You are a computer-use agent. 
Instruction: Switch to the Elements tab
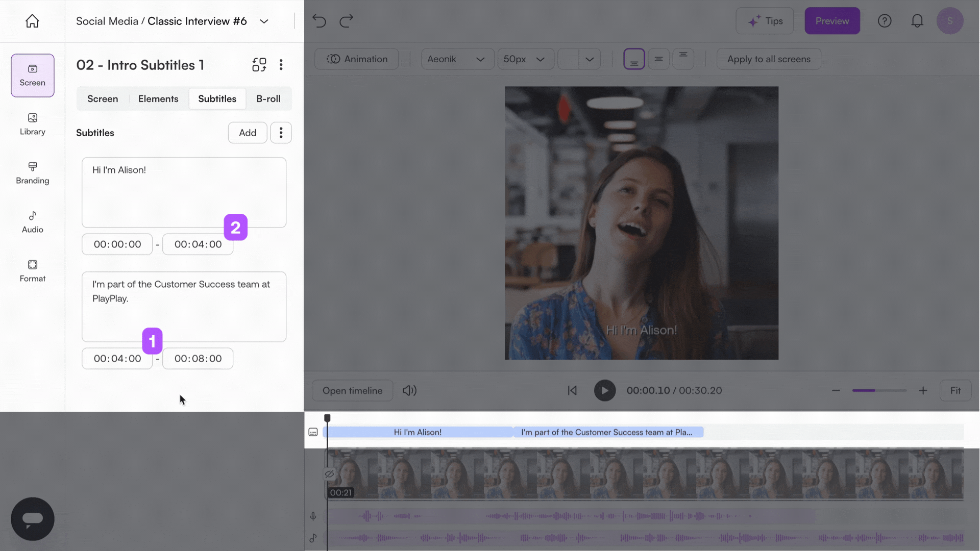pyautogui.click(x=158, y=99)
